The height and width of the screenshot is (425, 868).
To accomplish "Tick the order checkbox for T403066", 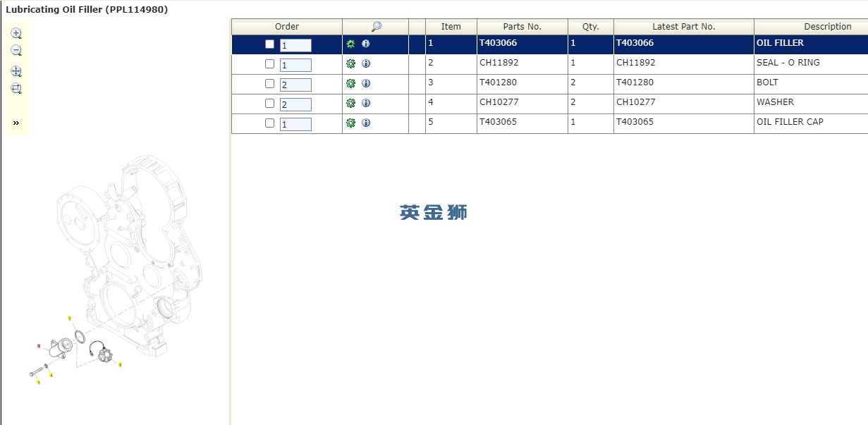I will click(269, 44).
